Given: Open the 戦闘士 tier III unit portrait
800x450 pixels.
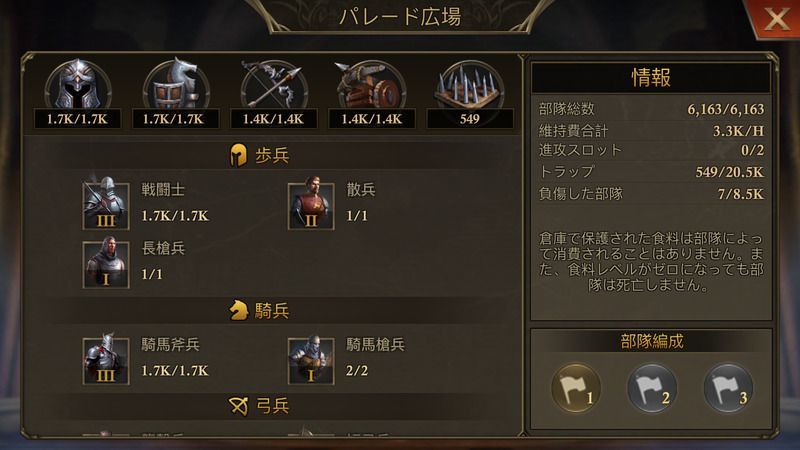Looking at the screenshot, I should click(106, 205).
